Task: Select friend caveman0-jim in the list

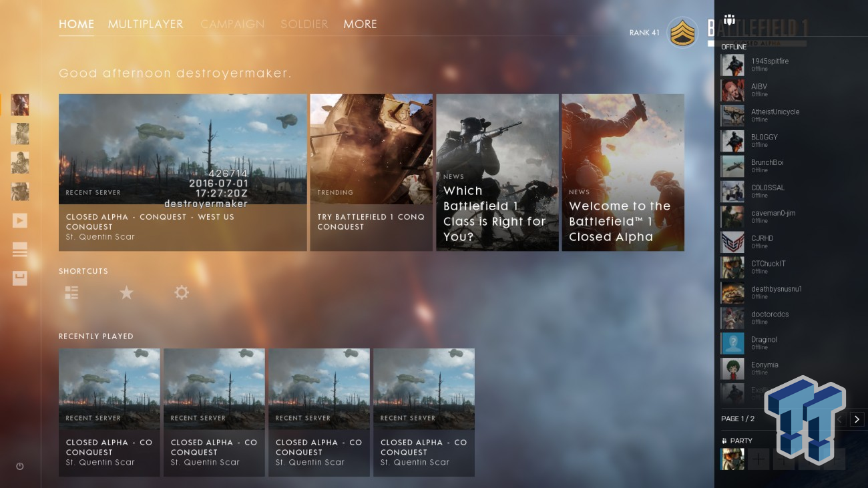Action: 792,218
